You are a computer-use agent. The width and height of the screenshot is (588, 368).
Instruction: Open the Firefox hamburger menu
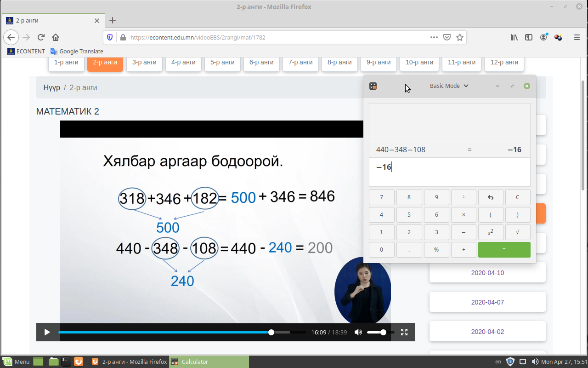[577, 37]
